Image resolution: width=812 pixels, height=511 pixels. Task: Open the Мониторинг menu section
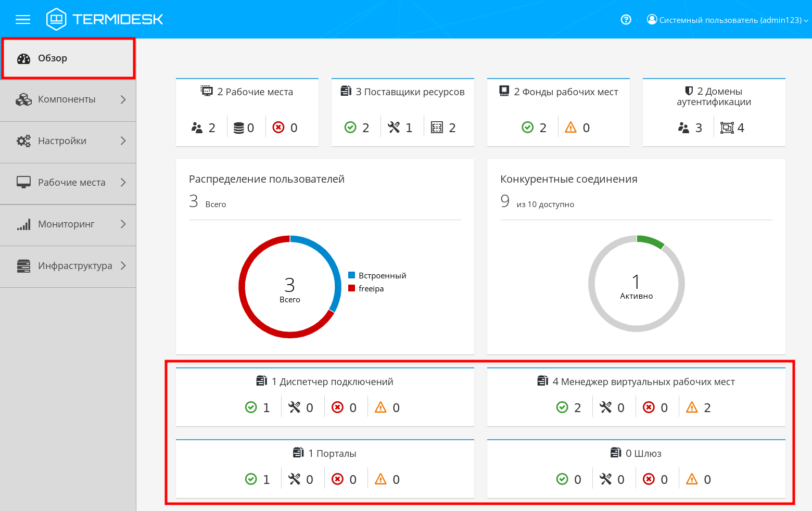click(x=66, y=224)
